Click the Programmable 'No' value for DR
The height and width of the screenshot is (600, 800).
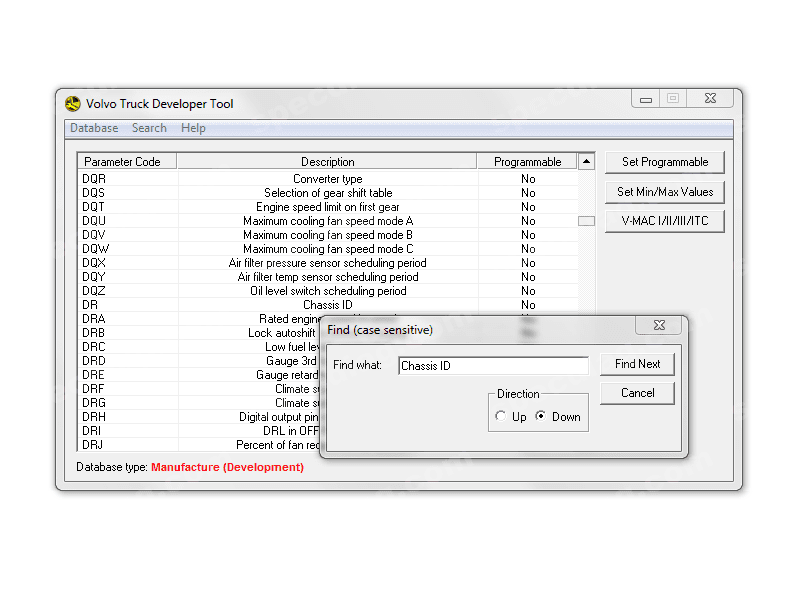528,305
